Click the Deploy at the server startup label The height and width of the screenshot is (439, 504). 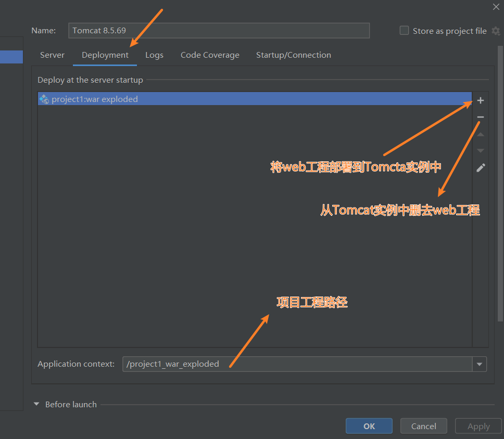90,80
